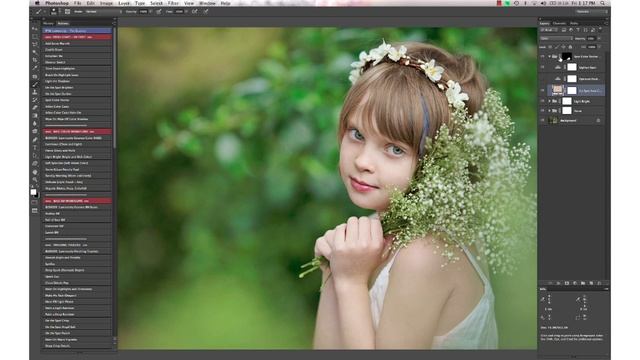Select the Move tool

click(x=35, y=29)
